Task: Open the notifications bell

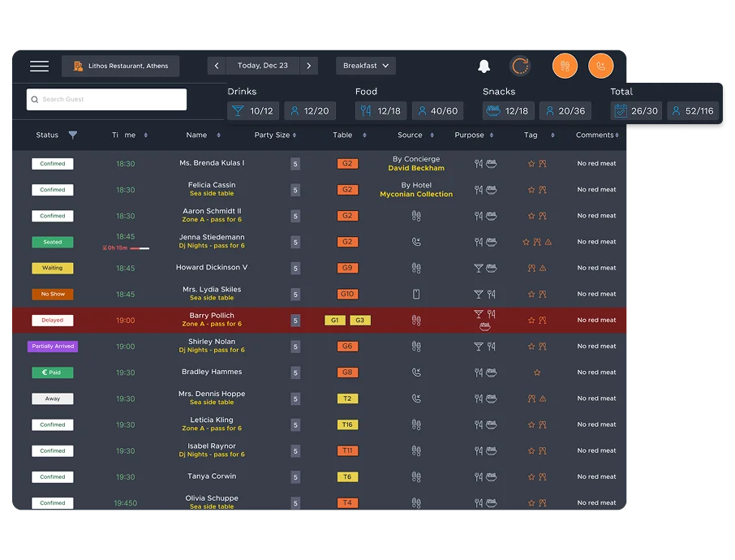Action: point(484,66)
